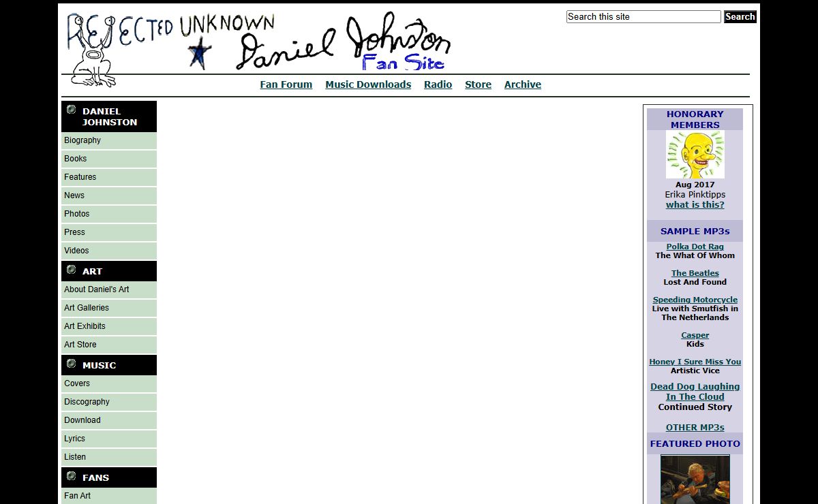The height and width of the screenshot is (504, 818).
Task: Open Videos in the sidebar
Action: [109, 251]
